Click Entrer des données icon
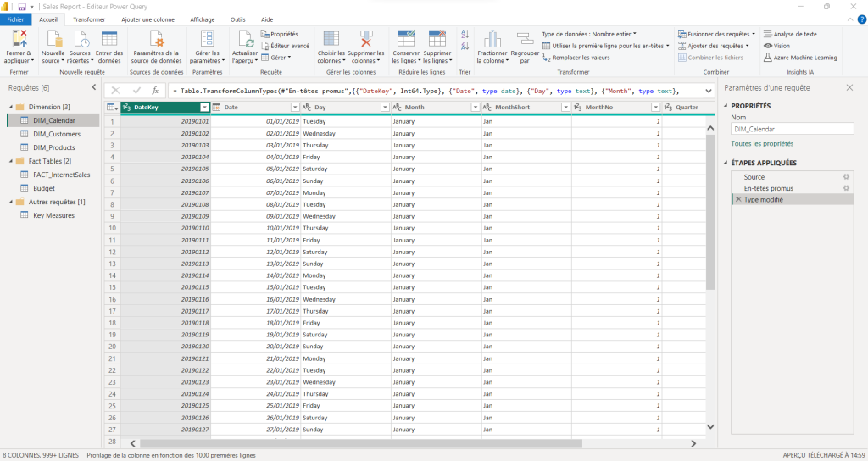868x461 pixels. (x=109, y=39)
